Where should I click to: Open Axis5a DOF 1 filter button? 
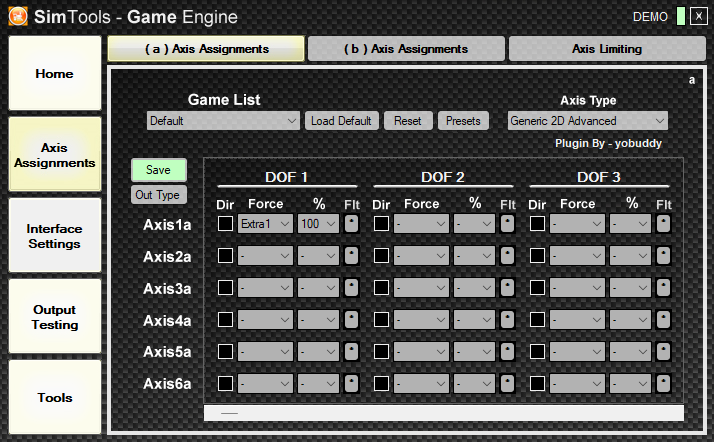pos(351,351)
